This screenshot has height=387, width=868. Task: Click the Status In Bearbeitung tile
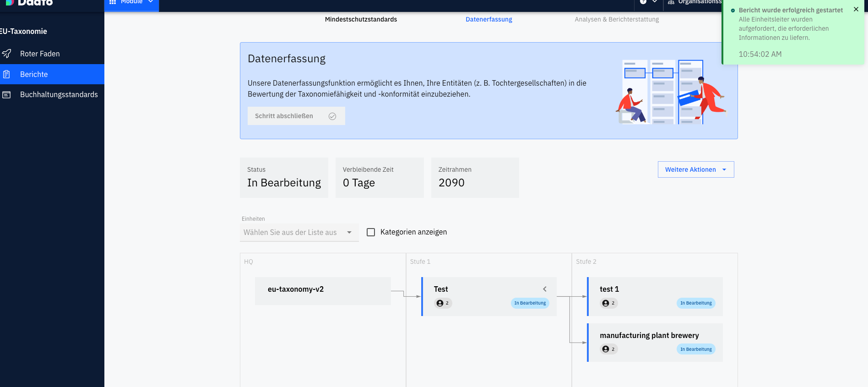coord(284,178)
